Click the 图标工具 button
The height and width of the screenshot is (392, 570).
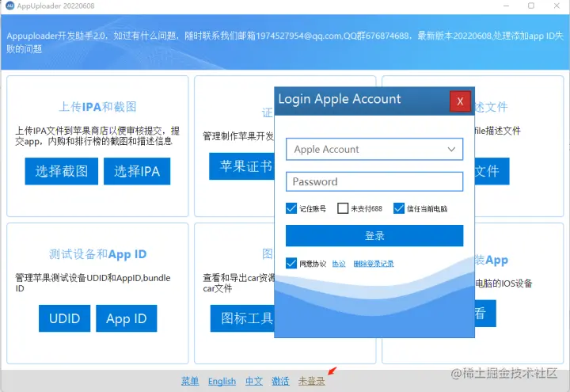point(242,318)
